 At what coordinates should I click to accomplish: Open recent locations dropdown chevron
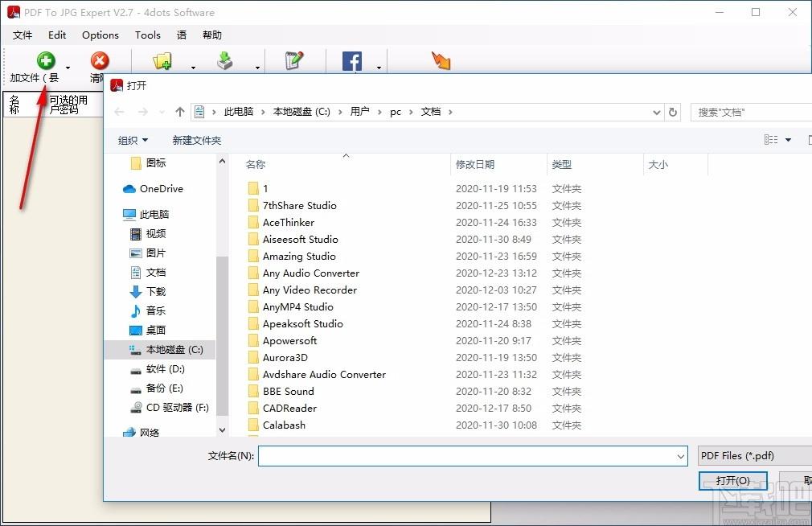pyautogui.click(x=162, y=113)
